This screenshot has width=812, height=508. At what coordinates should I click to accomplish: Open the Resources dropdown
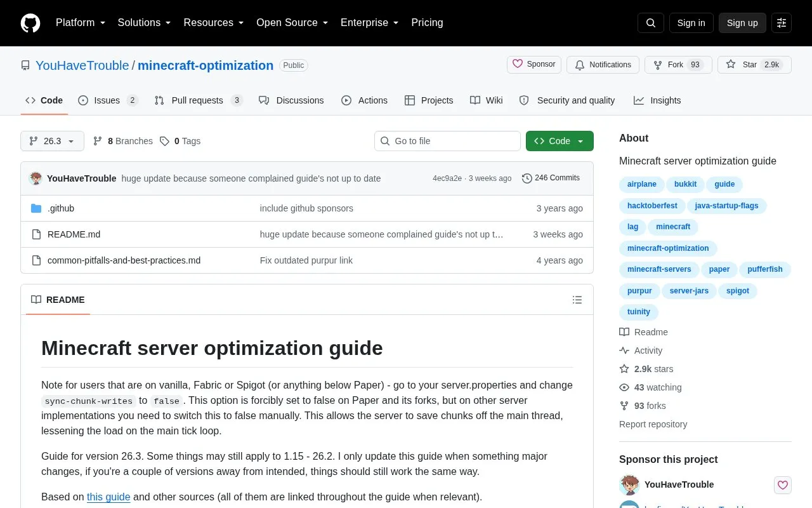click(214, 23)
